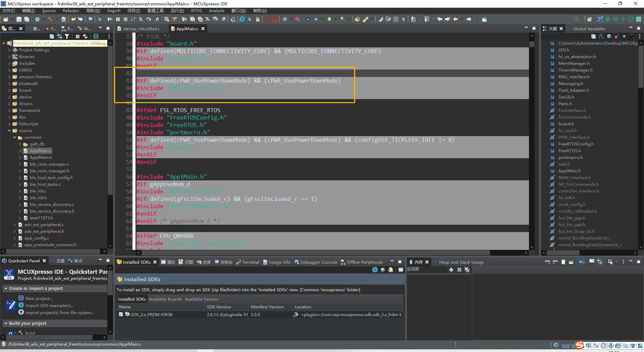This screenshot has height=352, width=644.
Task: Open the RTOS menu
Action: [197, 11]
